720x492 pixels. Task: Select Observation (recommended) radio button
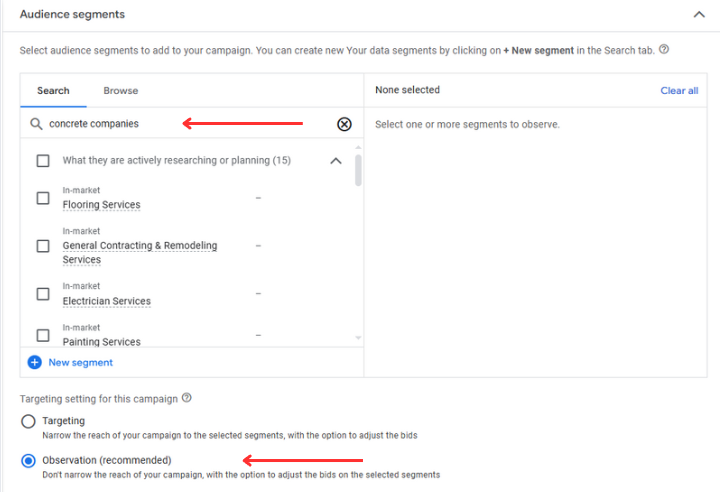(x=28, y=460)
